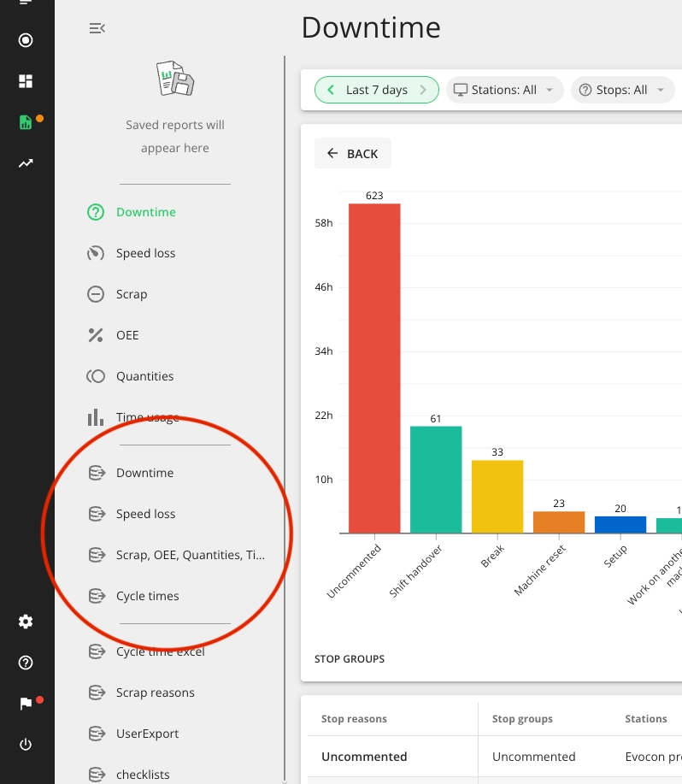Image resolution: width=682 pixels, height=784 pixels.
Task: Click the red Uncommented bar
Action: (x=374, y=368)
